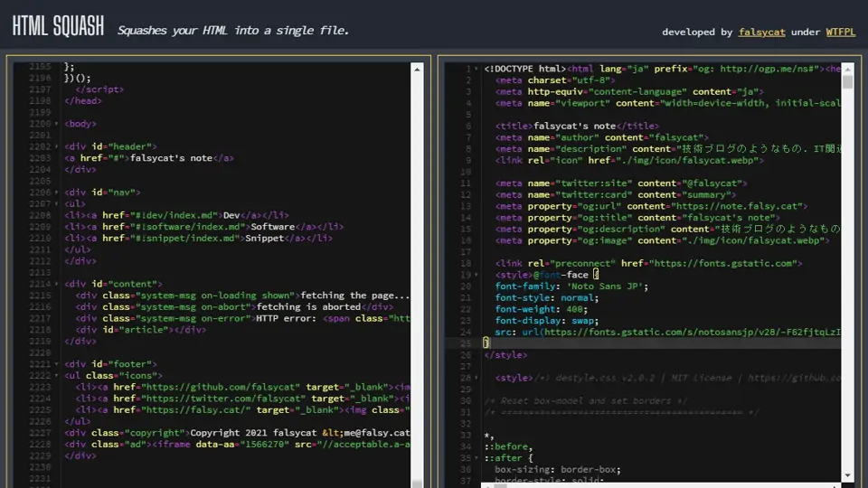Click the content-language meta line in output

[x=629, y=92]
